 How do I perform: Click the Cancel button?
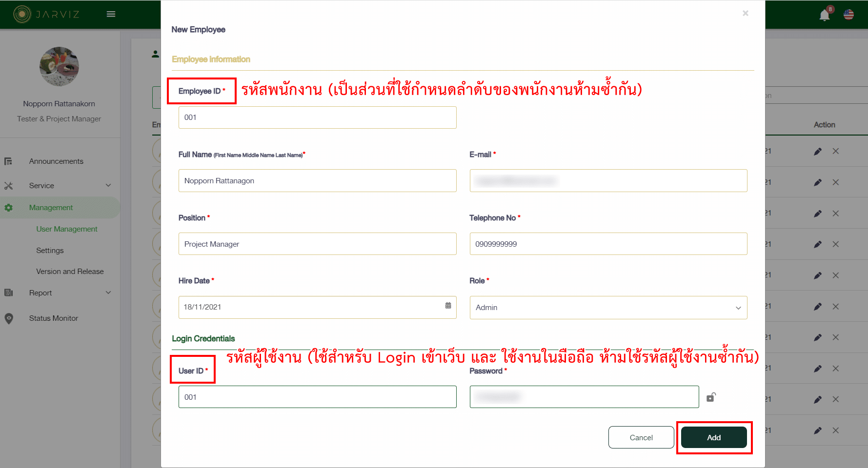[641, 437]
